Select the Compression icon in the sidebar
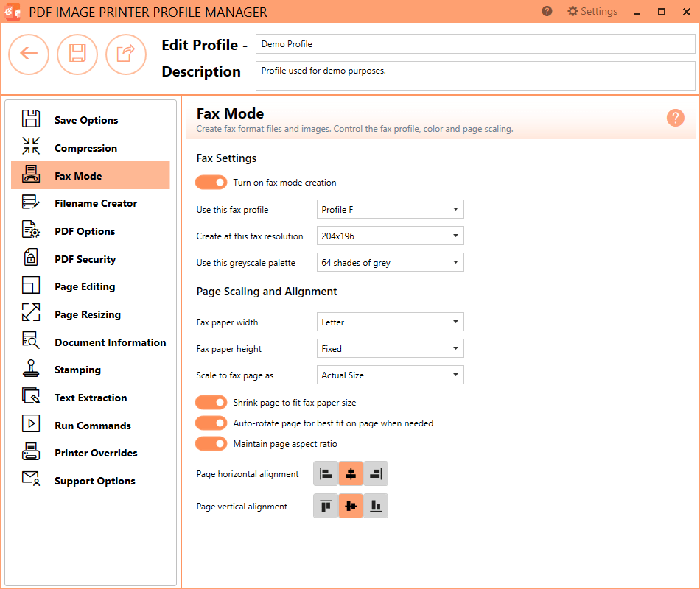The width and height of the screenshot is (700, 589). click(x=29, y=147)
